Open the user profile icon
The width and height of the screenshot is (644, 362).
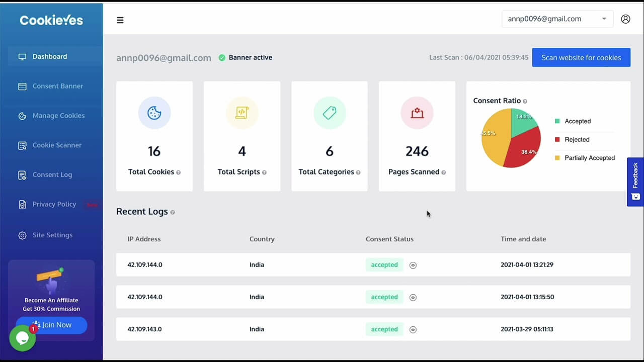(x=625, y=19)
